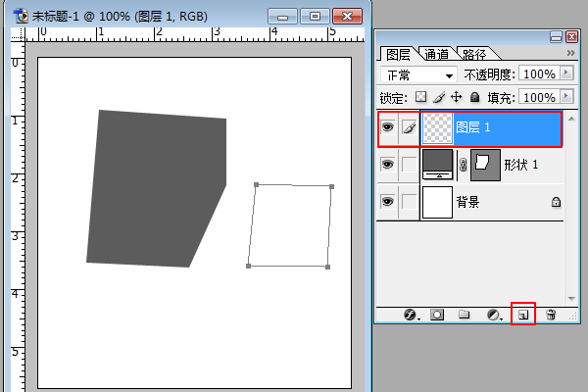
Task: Toggle link box next to 形状 1
Action: pyautogui.click(x=409, y=165)
